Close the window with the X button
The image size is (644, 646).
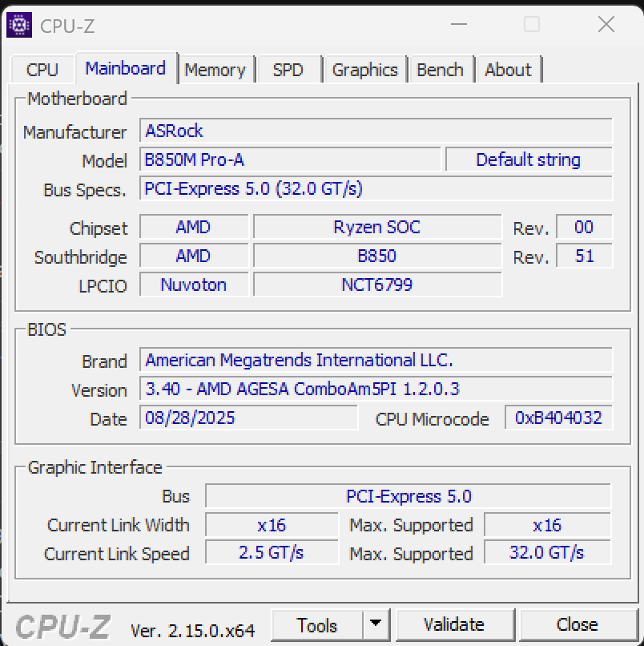tap(606, 24)
